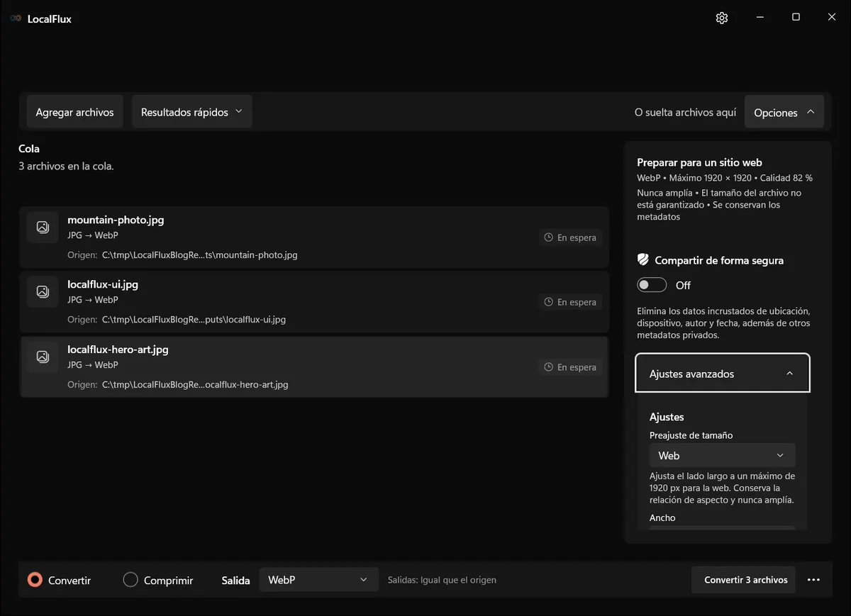Toggle Compartir de forma segura switch

coord(652,285)
